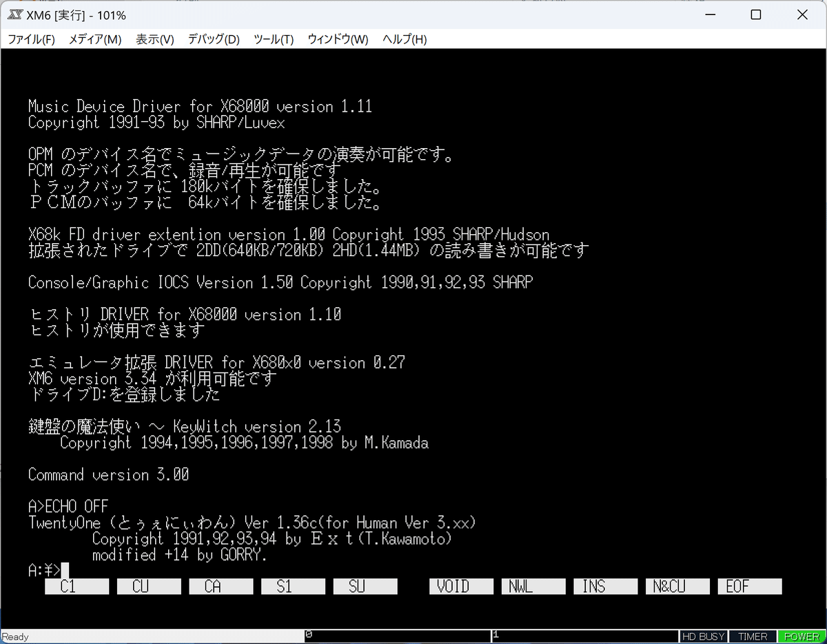Image resolution: width=827 pixels, height=644 pixels.
Task: Click 'エミュレータ拡張 DRIVER' line
Action: (x=216, y=362)
